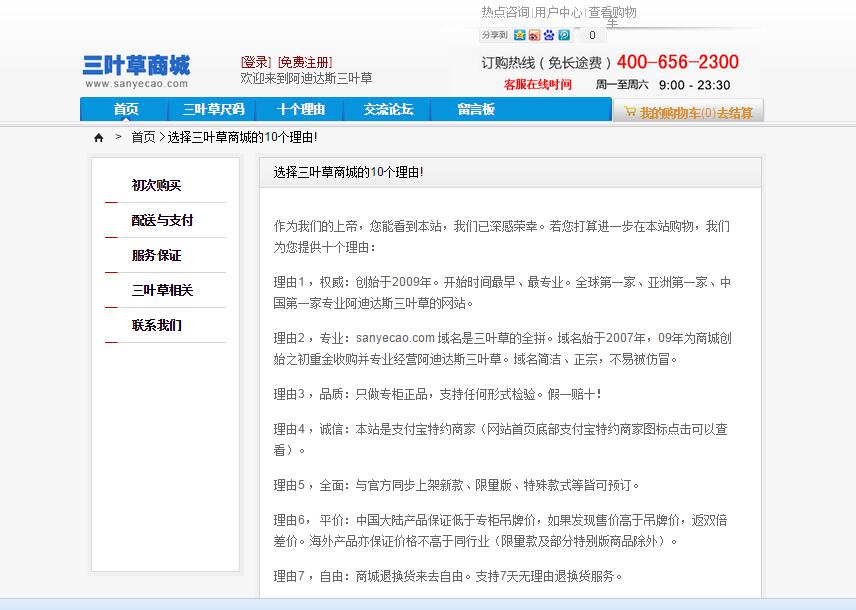This screenshot has width=856, height=610.
Task: Go to 三叶草尺码 size guide tab
Action: coord(213,110)
